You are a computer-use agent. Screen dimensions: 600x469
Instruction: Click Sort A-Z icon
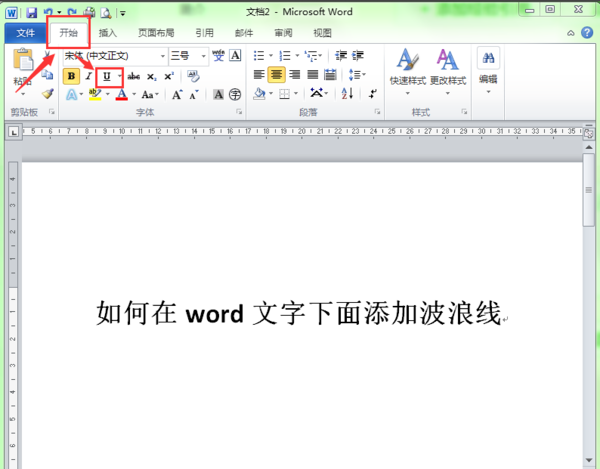tap(347, 93)
